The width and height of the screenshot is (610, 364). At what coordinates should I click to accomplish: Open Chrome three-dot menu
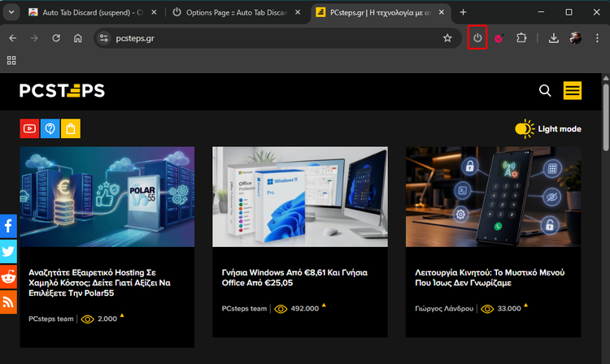[598, 38]
